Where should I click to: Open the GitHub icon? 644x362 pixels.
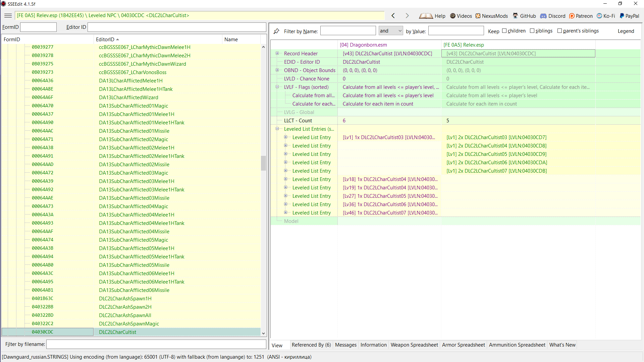tap(516, 16)
